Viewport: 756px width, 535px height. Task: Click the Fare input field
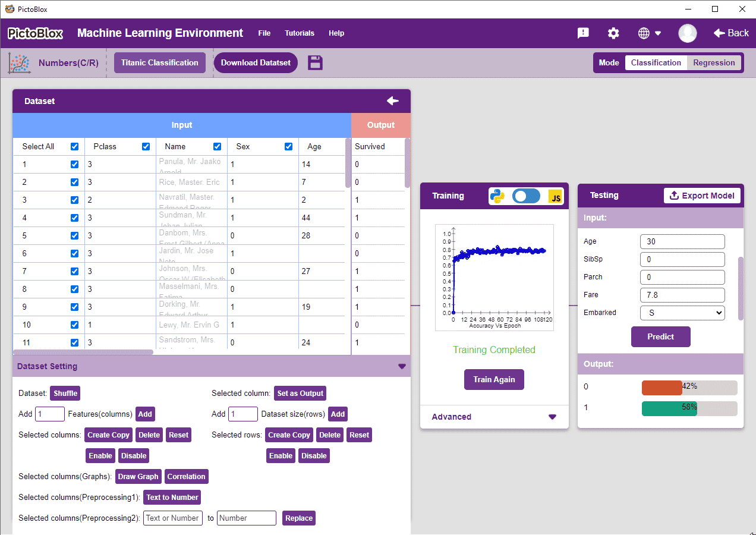pos(682,295)
